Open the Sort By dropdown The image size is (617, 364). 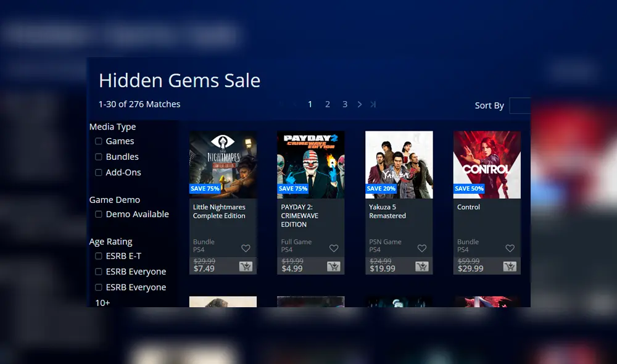[x=520, y=105]
